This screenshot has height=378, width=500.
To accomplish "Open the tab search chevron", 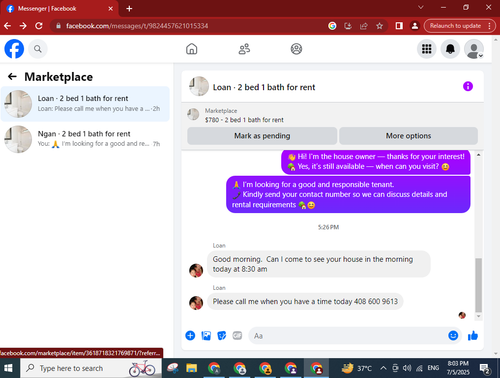I will [421, 7].
